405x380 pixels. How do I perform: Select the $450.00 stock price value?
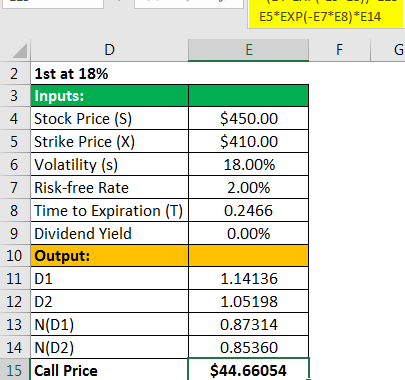click(249, 118)
